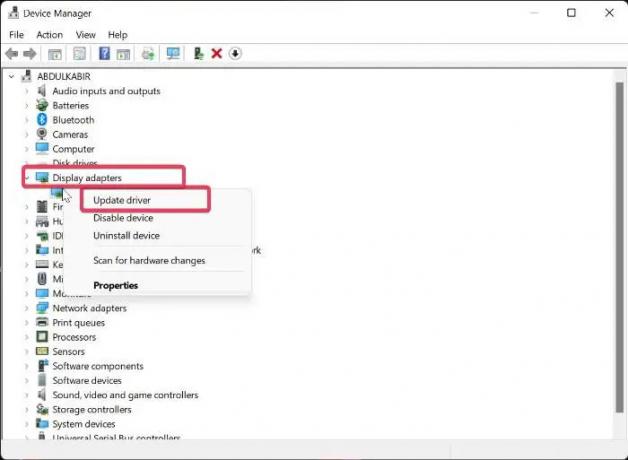Click the Sensors icon
The width and height of the screenshot is (628, 460).
42,351
